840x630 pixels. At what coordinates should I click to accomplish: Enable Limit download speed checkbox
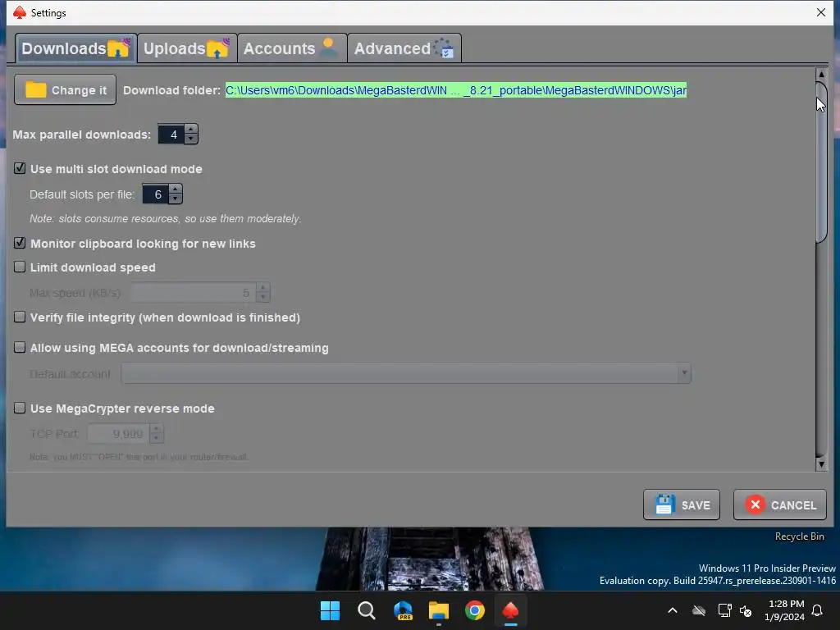click(20, 267)
